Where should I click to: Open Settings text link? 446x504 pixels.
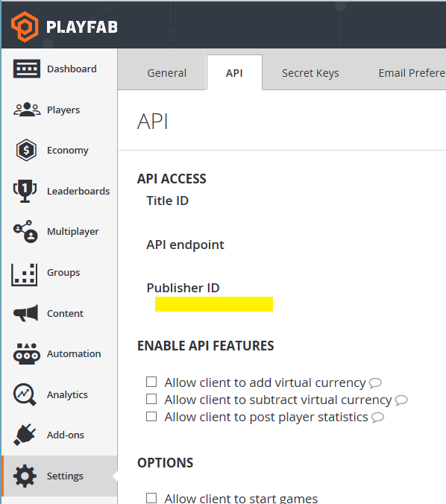point(65,476)
